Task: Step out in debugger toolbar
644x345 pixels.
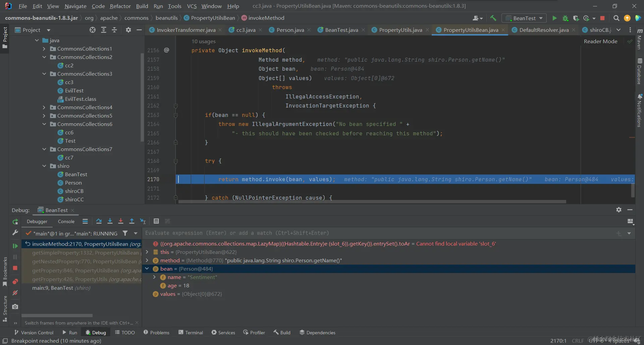Action: 132,221
